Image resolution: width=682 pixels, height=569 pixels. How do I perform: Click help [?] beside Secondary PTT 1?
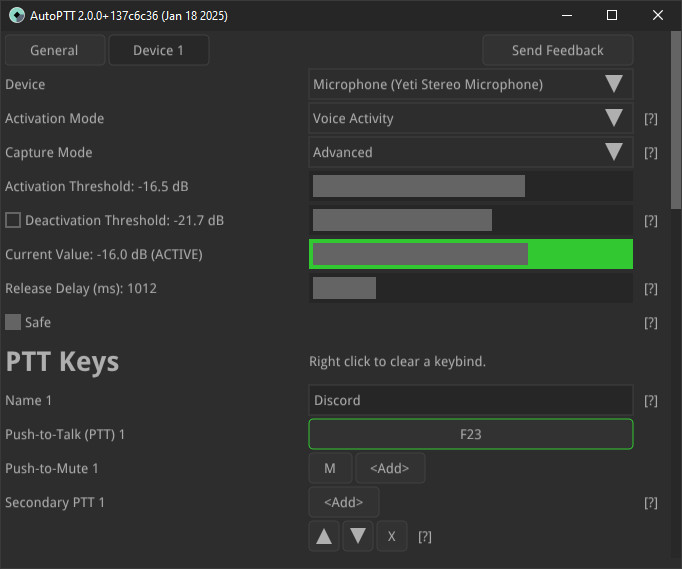(x=651, y=503)
